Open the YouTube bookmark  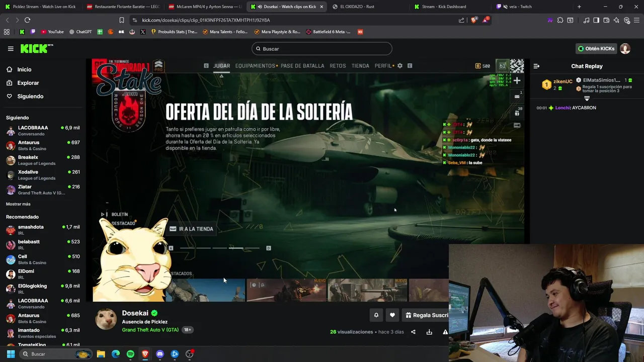[52, 32]
